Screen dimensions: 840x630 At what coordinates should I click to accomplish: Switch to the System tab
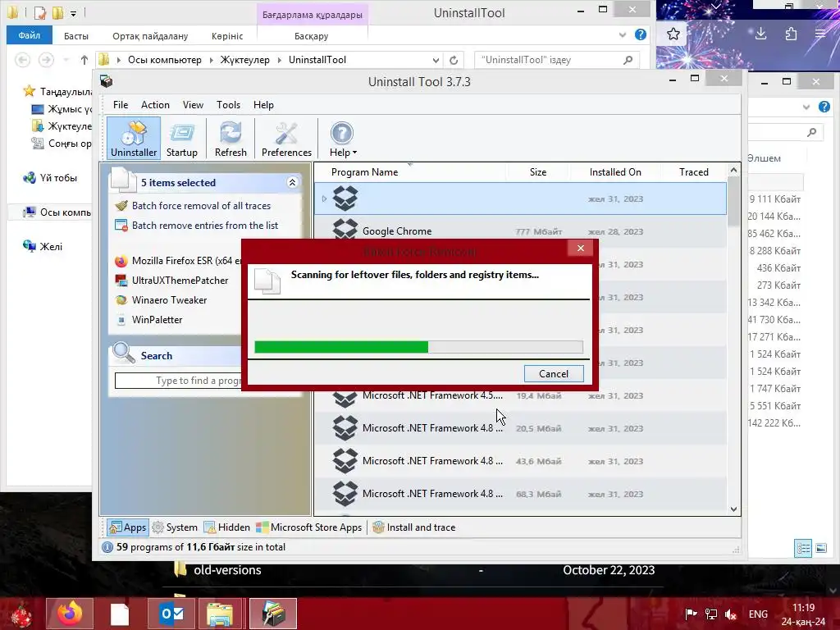[175, 527]
